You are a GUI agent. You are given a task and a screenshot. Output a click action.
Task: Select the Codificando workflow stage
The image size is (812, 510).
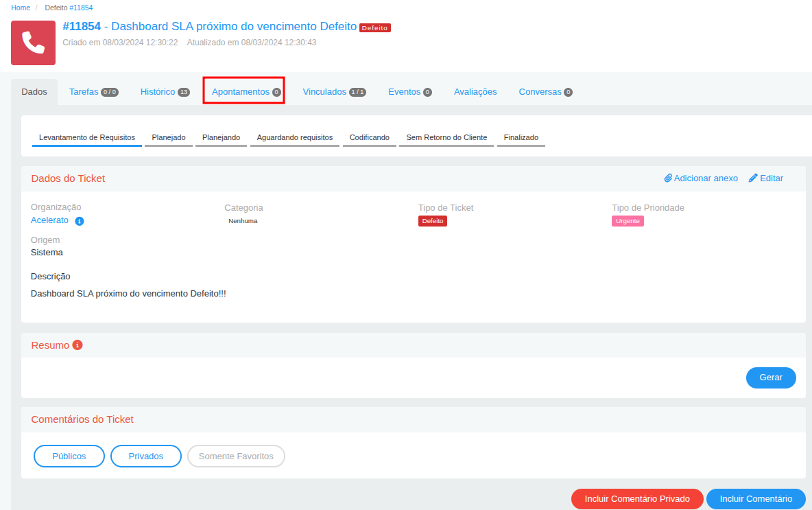[369, 138]
